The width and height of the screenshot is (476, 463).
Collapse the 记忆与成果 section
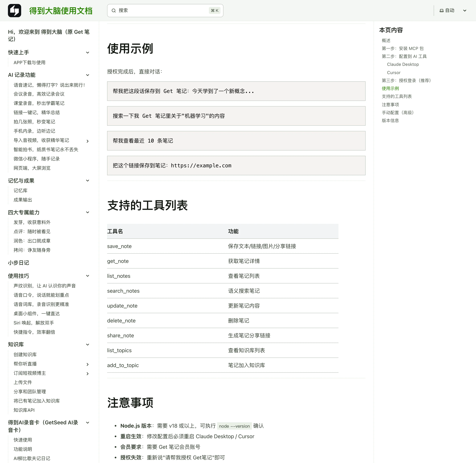tap(88, 180)
